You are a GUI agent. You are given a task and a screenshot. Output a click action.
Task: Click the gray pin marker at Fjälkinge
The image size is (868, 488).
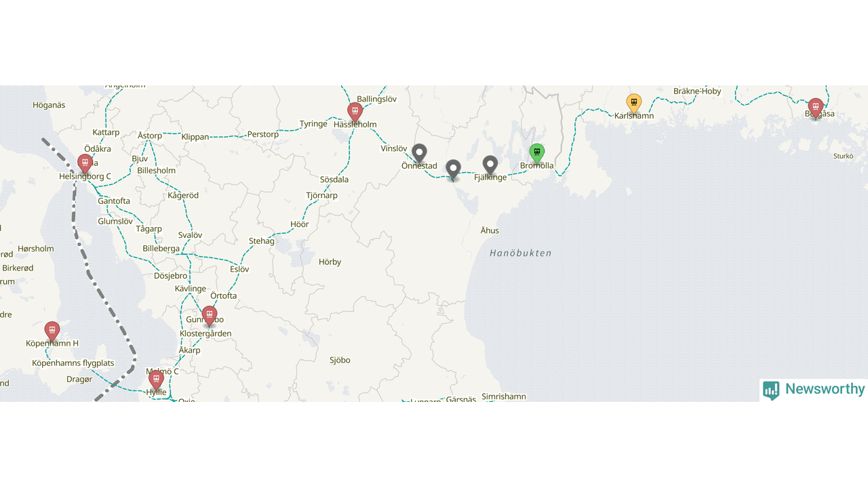[490, 165]
